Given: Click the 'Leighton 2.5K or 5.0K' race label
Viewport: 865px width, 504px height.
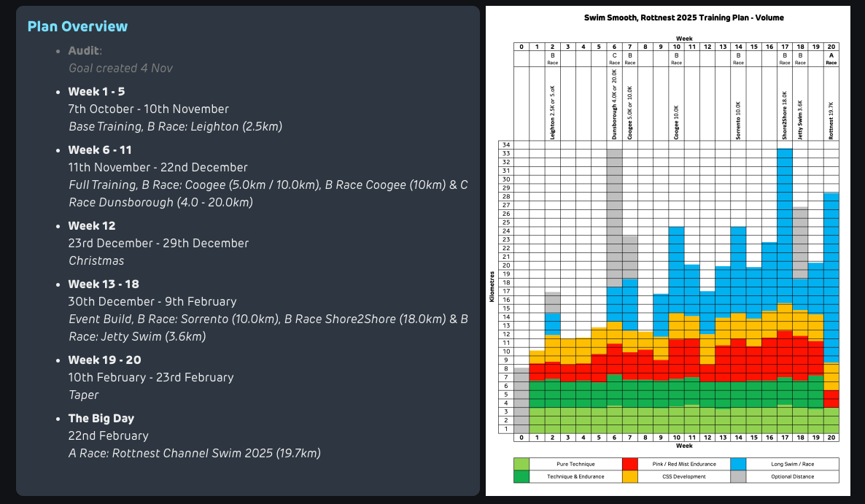Looking at the screenshot, I should tap(553, 112).
